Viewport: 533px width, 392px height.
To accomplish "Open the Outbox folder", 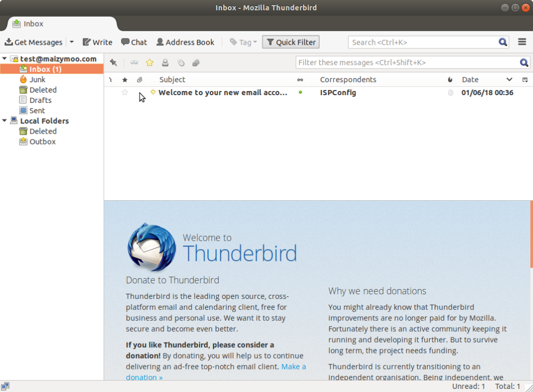I will [x=37, y=141].
